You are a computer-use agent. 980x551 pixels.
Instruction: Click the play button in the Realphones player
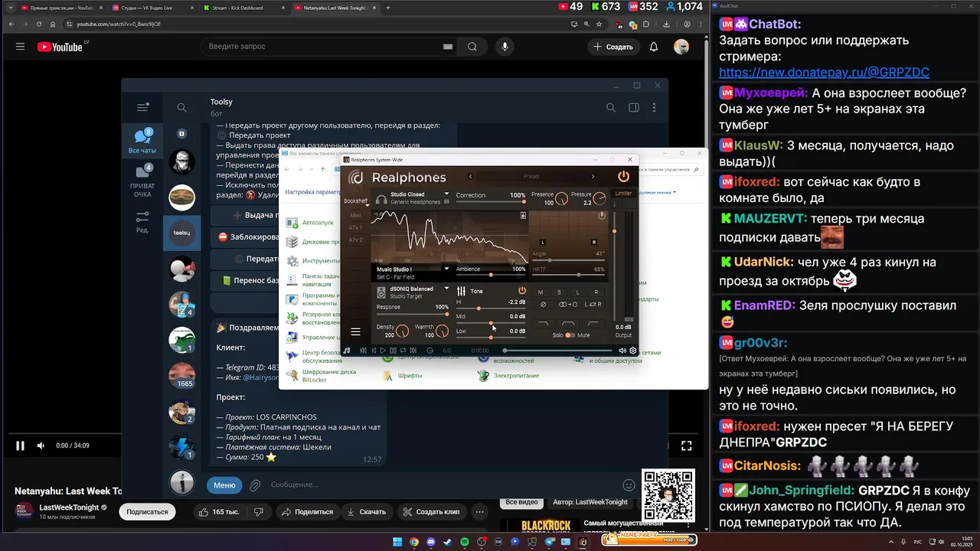(383, 350)
